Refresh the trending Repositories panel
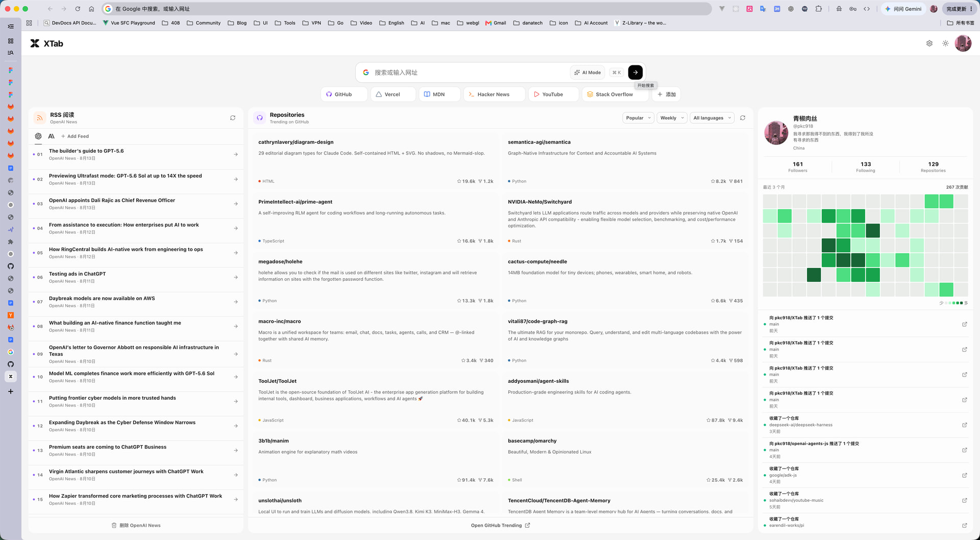The image size is (980, 540). point(743,118)
